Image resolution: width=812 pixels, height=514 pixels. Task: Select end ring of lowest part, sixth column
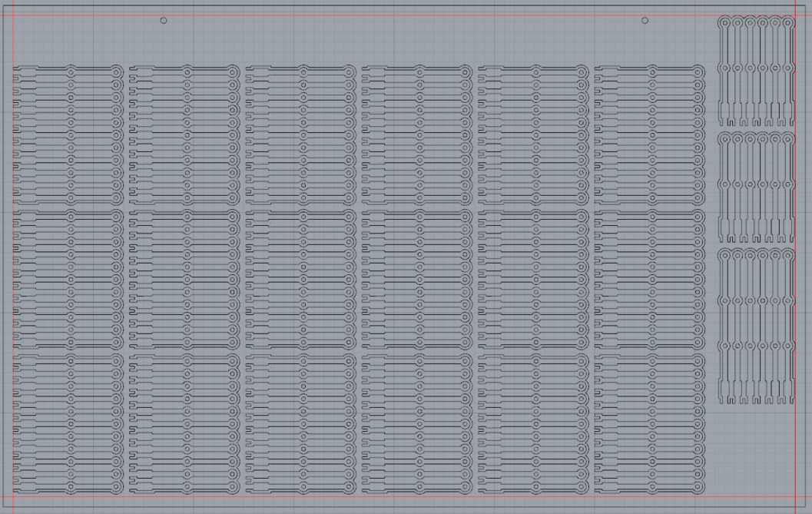pyautogui.click(x=698, y=487)
